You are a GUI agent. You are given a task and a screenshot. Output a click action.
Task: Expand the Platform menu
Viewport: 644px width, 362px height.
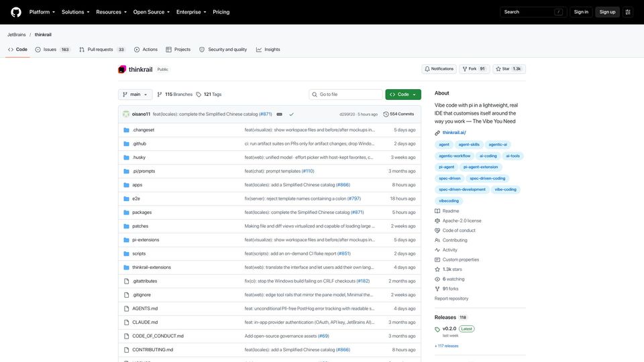coord(42,12)
